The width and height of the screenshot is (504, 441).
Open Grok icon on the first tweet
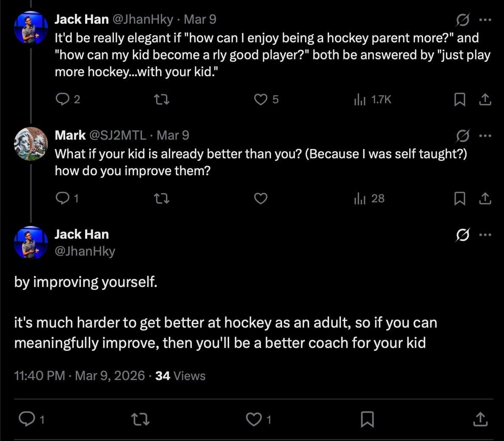[462, 20]
